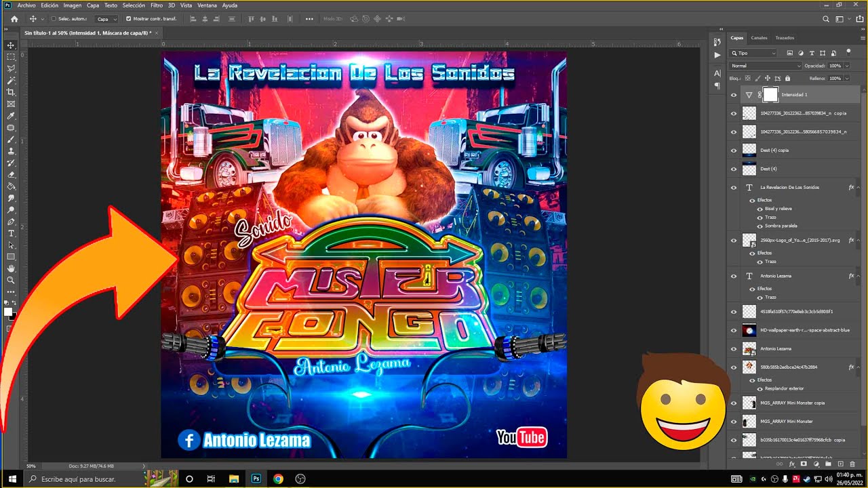Hide La Revelacion De Los Sonidos layer
868x488 pixels.
click(x=734, y=187)
